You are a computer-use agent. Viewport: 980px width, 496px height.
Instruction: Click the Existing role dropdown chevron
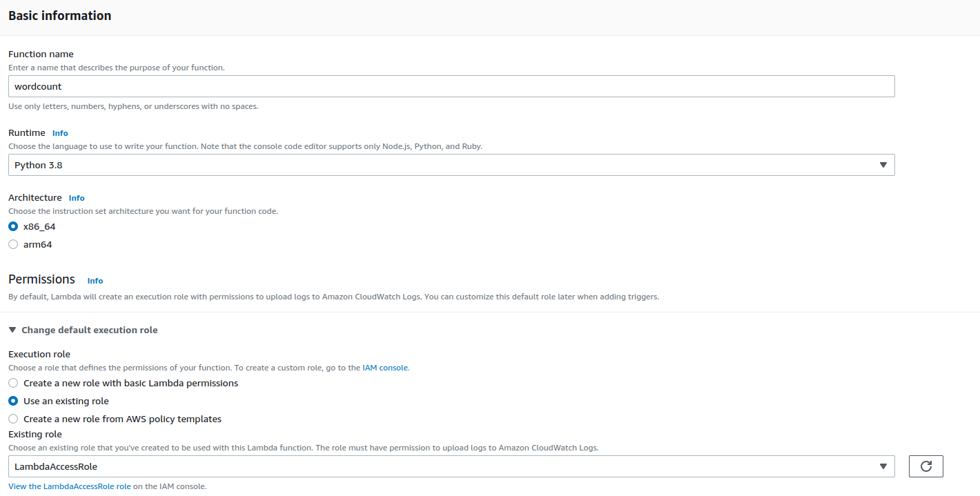883,466
